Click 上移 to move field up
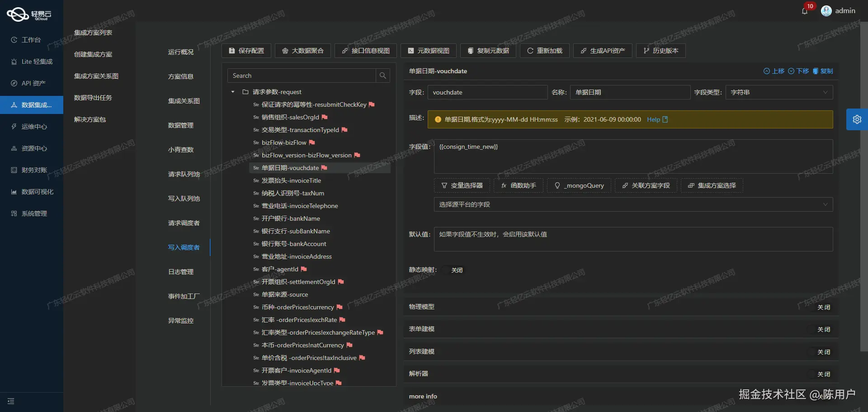 774,71
